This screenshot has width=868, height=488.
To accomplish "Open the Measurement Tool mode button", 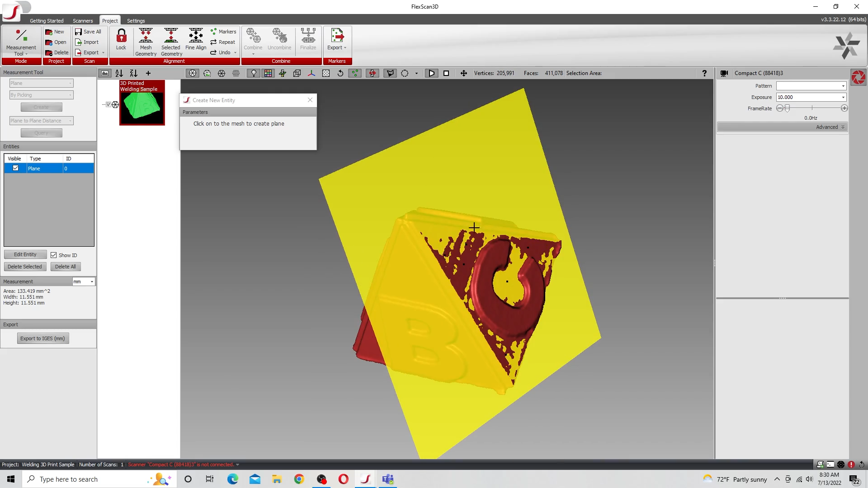I will pos(21,42).
